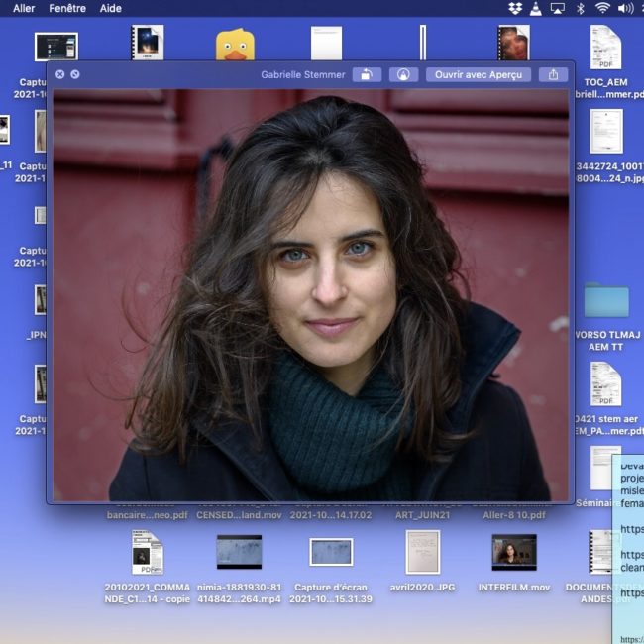Click the Ouvrir avec Aperçu button
This screenshot has width=644, height=644.
tap(479, 74)
